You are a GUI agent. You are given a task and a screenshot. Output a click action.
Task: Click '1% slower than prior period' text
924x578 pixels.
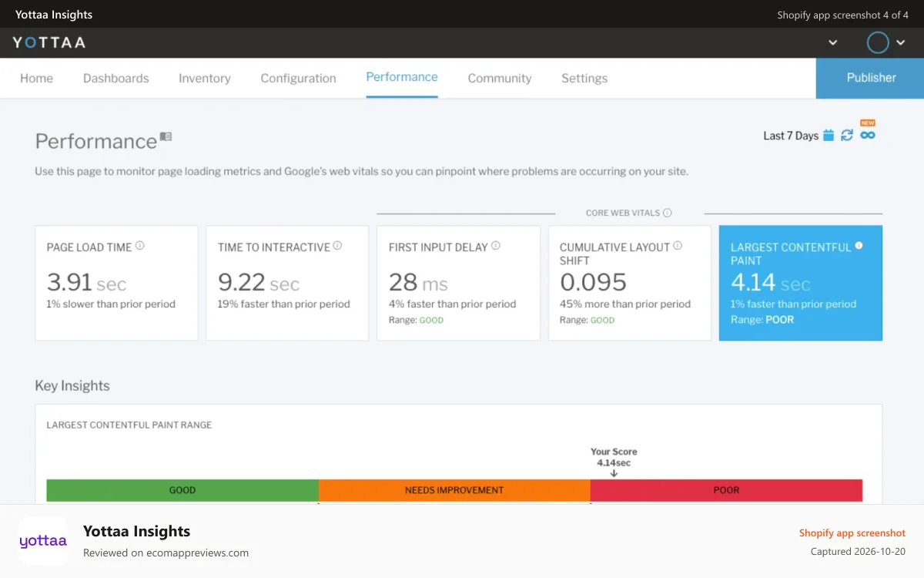[111, 304]
